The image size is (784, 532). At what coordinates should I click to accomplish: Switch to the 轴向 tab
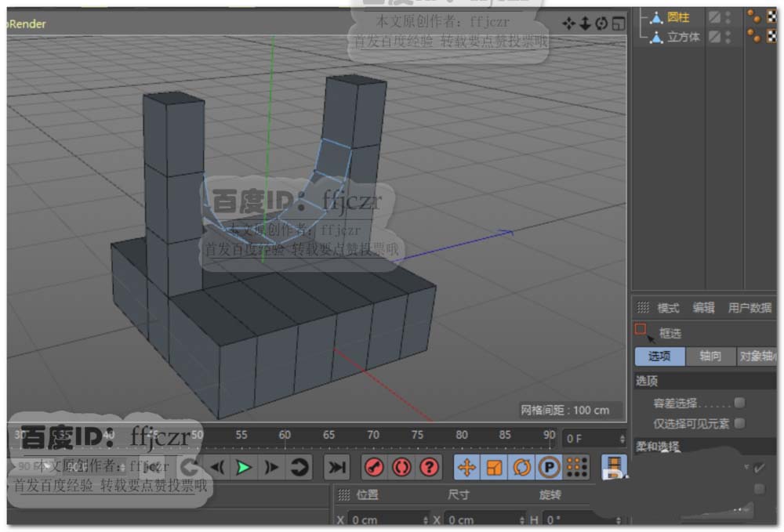coord(710,356)
